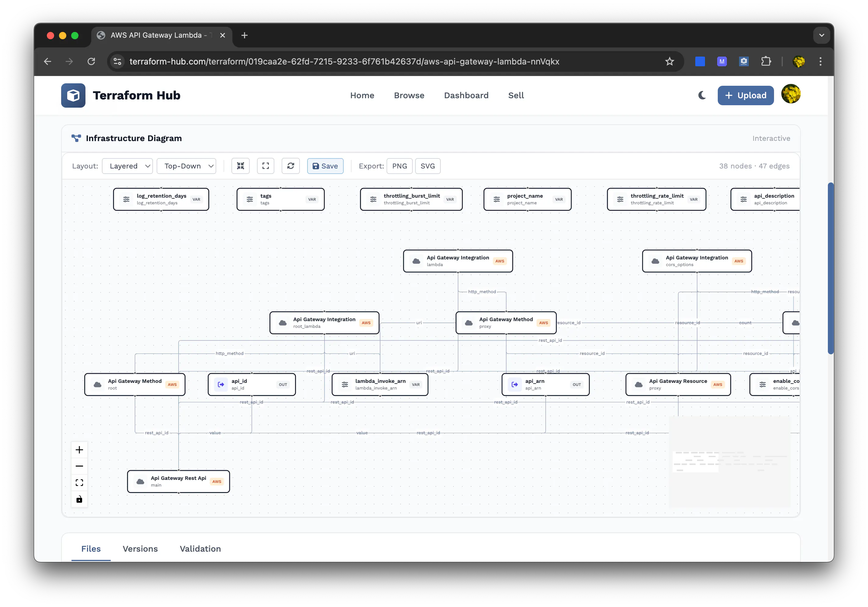Click the api_id output node icon

coord(221,384)
